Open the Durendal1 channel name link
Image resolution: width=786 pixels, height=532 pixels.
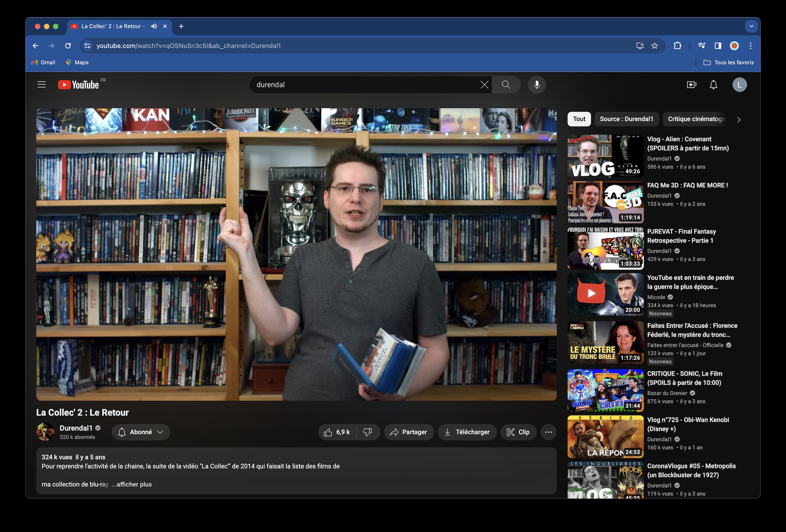[76, 428]
